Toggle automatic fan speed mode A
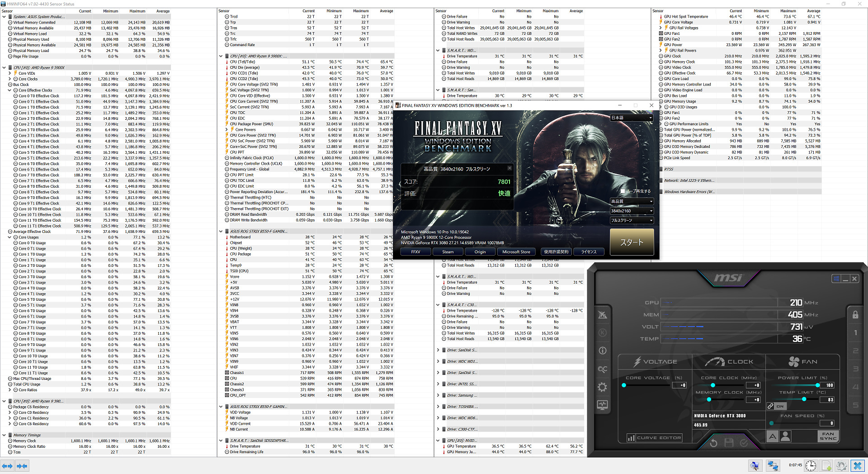The image size is (868, 474). click(x=772, y=436)
